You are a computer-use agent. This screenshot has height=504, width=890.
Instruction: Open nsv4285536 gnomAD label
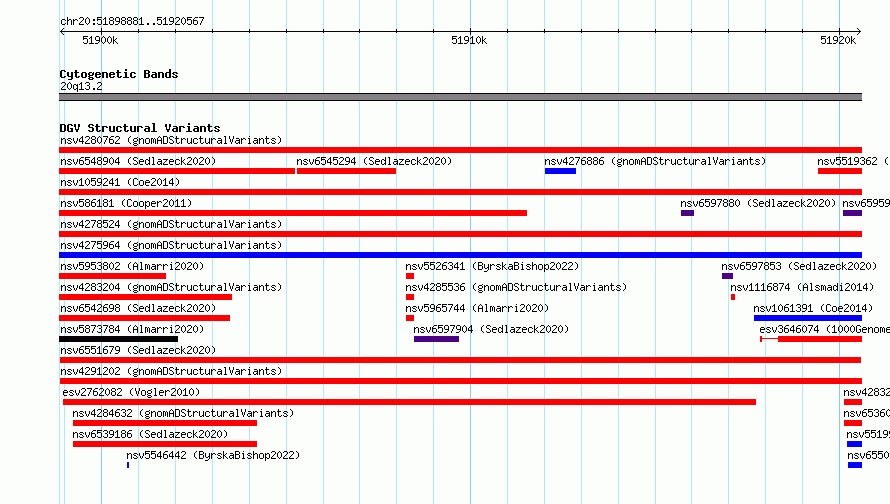pyautogui.click(x=516, y=287)
